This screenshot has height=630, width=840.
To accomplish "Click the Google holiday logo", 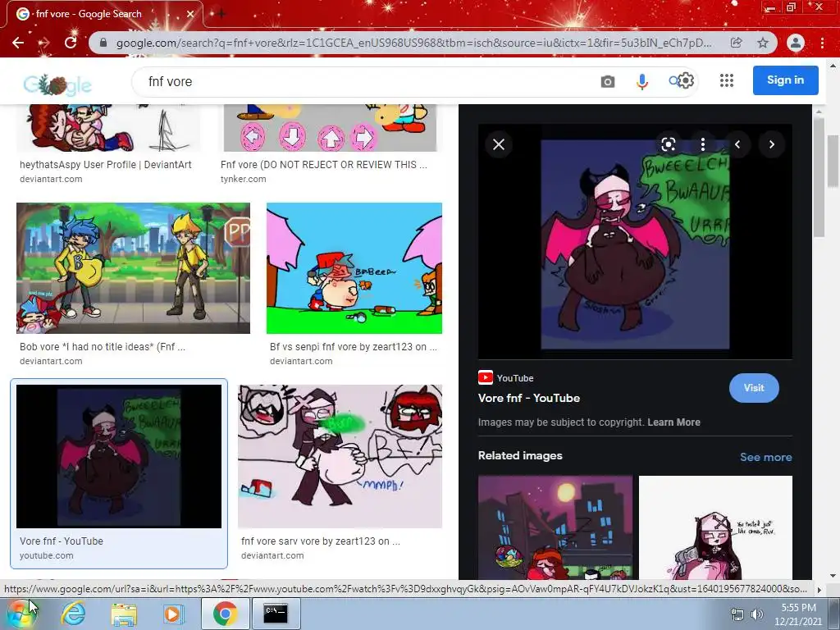I will (57, 84).
